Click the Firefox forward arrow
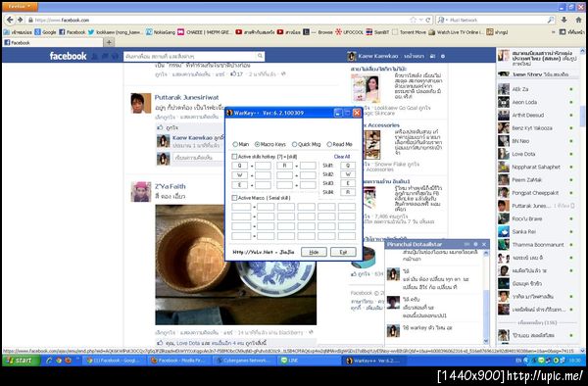The width and height of the screenshot is (588, 386). point(20,20)
